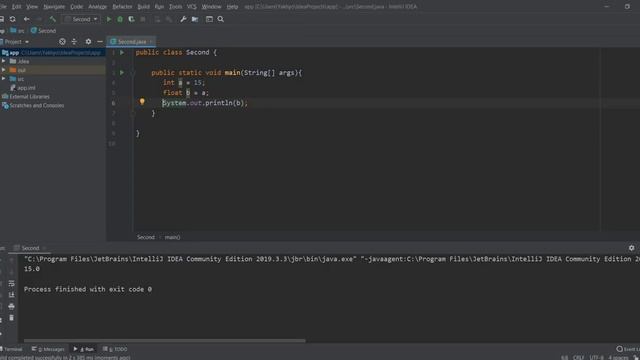640x360 pixels.
Task: Click the Collapse All icon in Project panel
Action: click(x=74, y=42)
